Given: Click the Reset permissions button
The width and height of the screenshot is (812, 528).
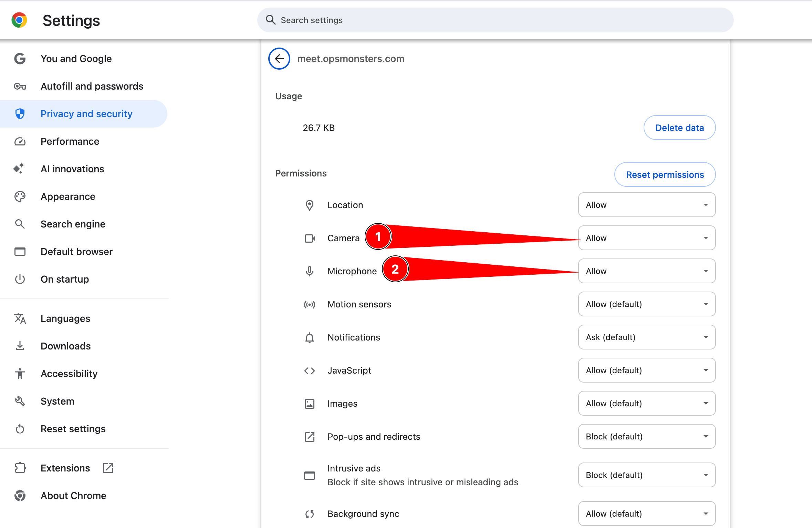Looking at the screenshot, I should [x=665, y=175].
